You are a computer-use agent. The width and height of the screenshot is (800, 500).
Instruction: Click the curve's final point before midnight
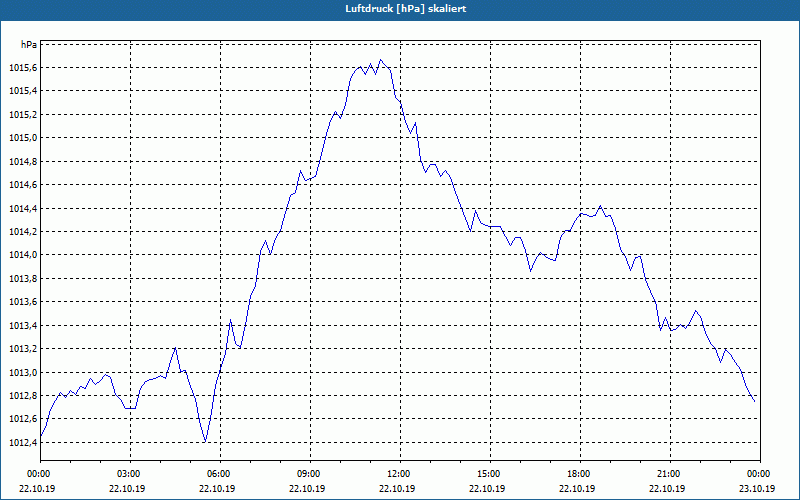(x=755, y=402)
